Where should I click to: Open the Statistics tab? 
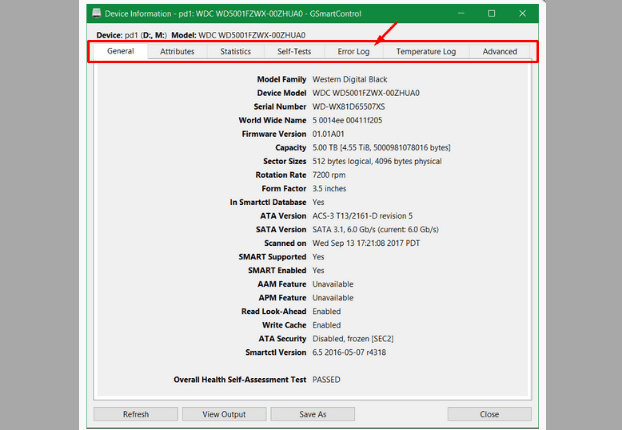point(236,52)
